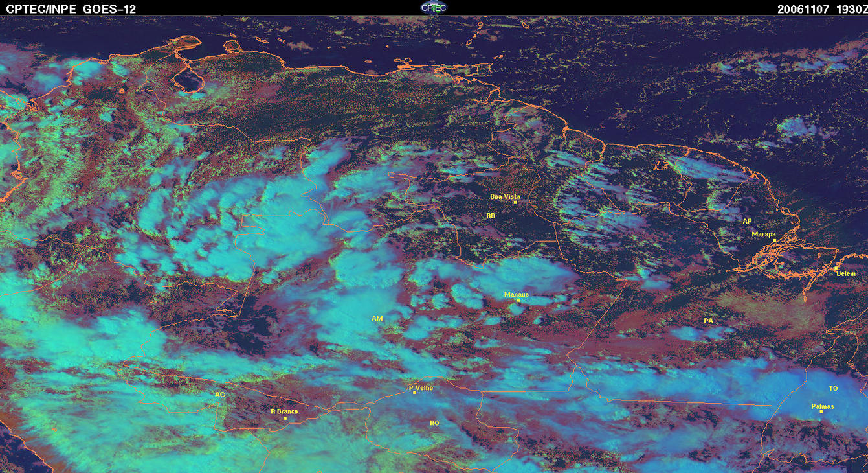Click the Belem city label

click(x=846, y=273)
